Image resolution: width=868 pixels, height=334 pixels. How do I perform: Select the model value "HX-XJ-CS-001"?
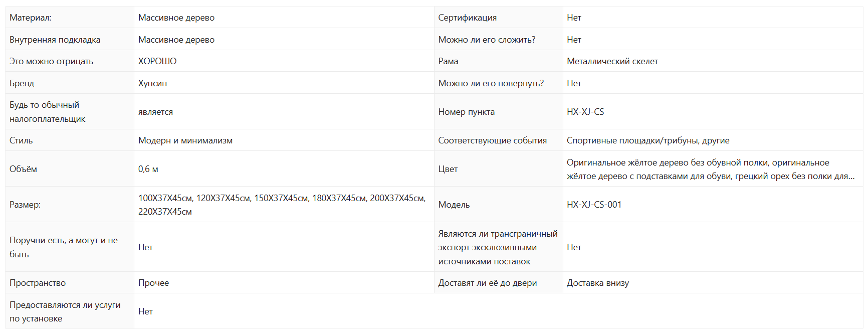click(x=594, y=205)
